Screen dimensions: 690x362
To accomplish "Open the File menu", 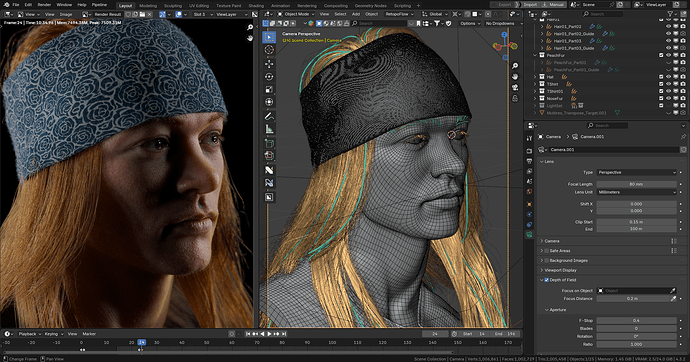I will pos(16,5).
